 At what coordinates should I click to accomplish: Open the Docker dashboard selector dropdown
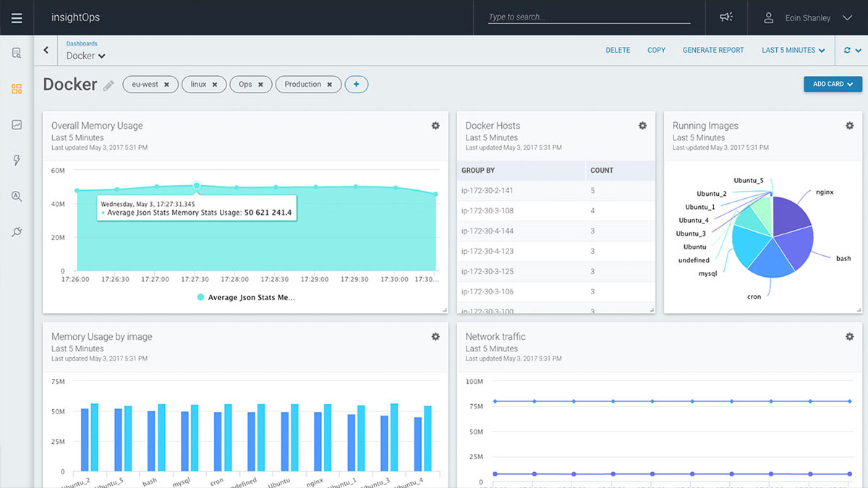[x=86, y=56]
